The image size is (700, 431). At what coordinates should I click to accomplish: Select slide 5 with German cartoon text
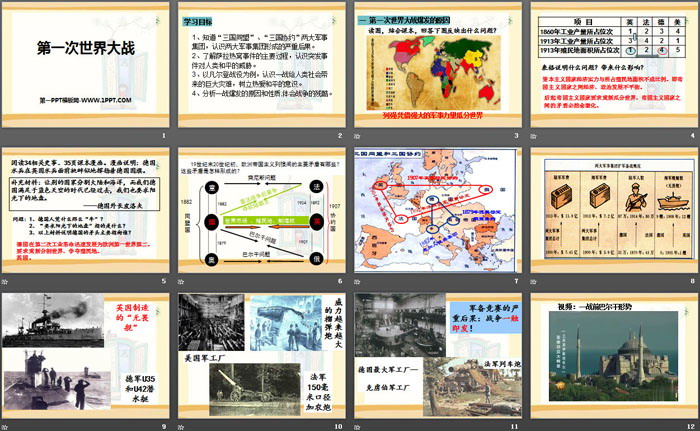pos(86,210)
